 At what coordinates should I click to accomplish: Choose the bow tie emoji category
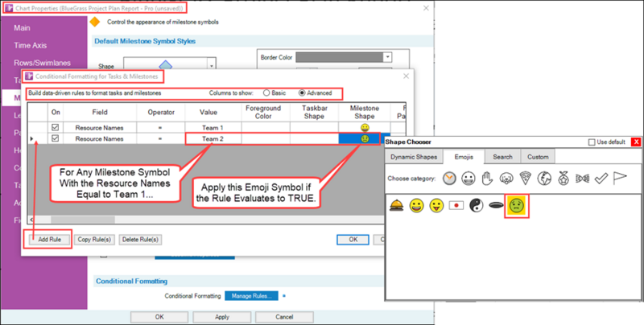(582, 178)
